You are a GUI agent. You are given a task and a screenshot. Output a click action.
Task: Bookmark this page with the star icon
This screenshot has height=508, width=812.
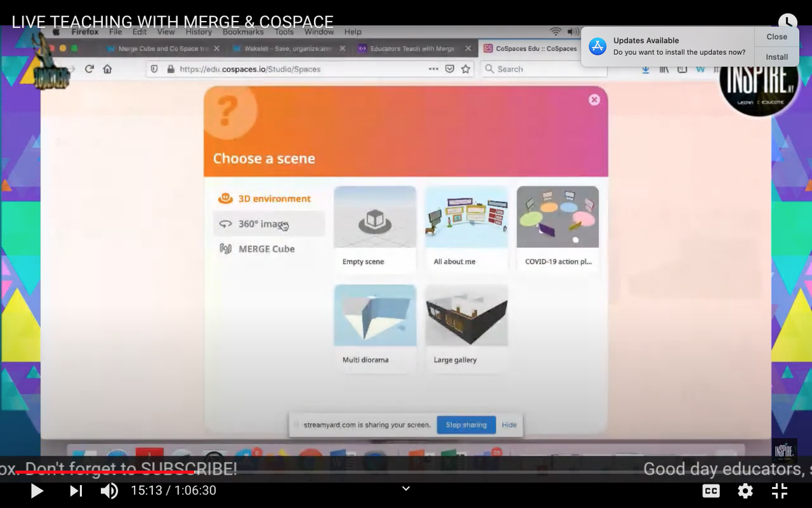click(x=466, y=69)
